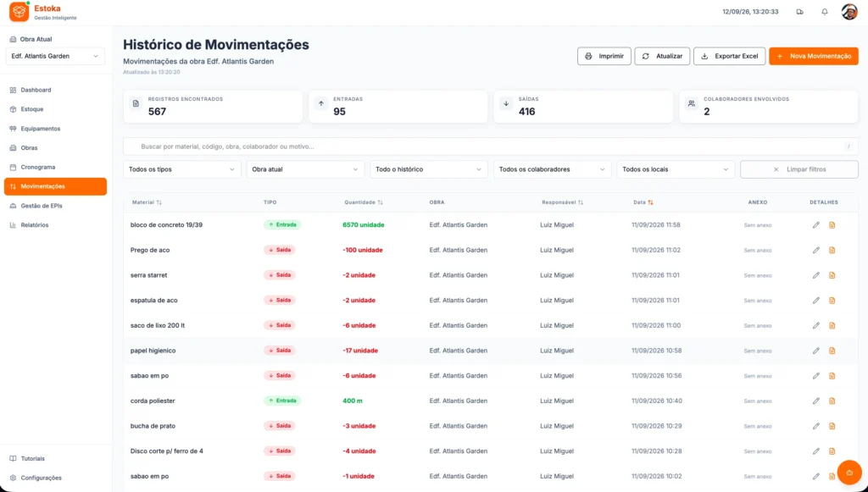
Task: Sort the table by the Data column
Action: 643,202
